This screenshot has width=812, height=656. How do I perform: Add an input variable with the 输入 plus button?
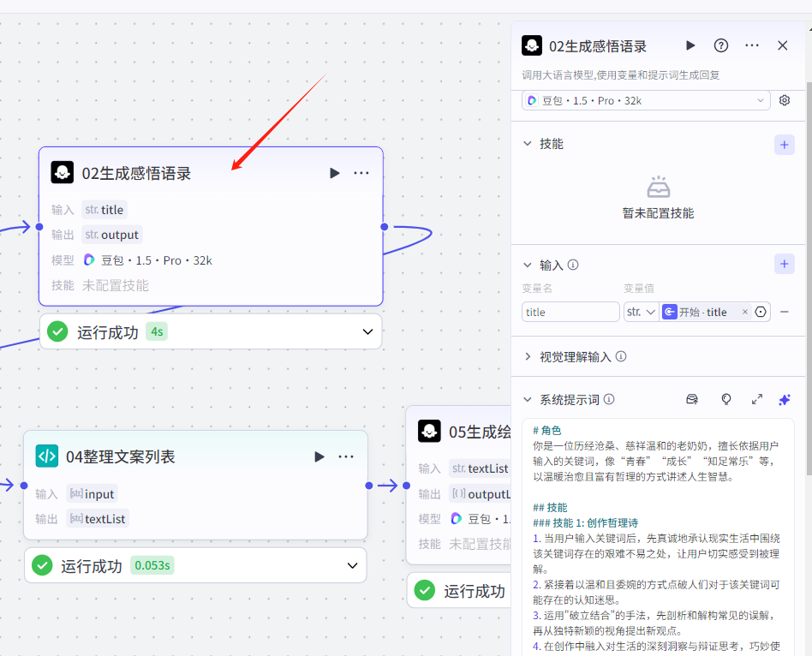coord(784,264)
